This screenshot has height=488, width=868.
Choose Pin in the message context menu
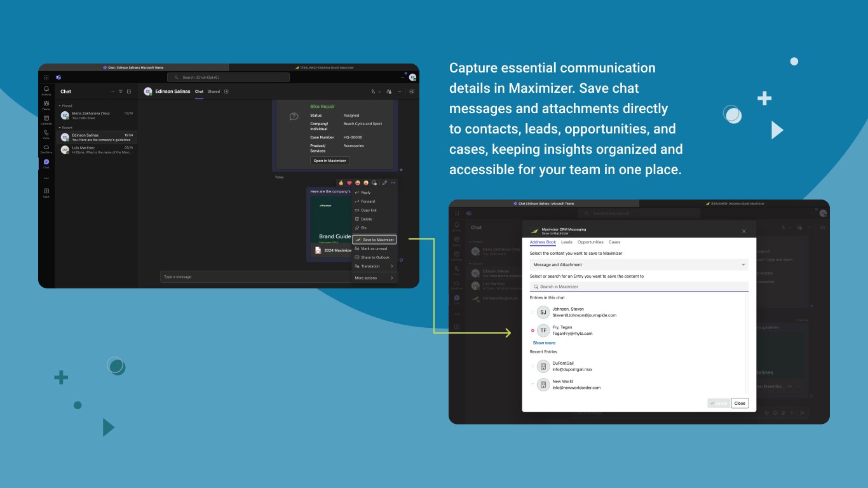pos(375,227)
